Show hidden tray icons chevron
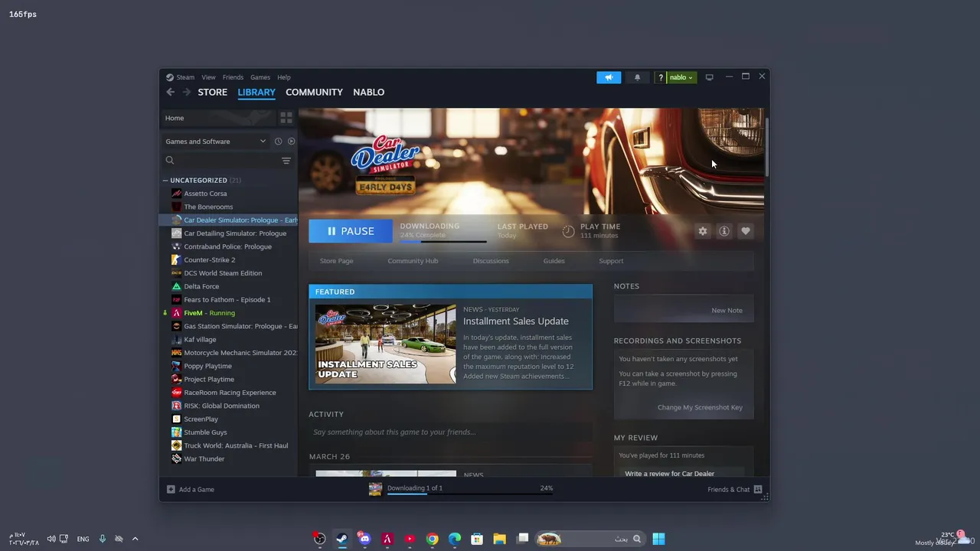 [135, 539]
